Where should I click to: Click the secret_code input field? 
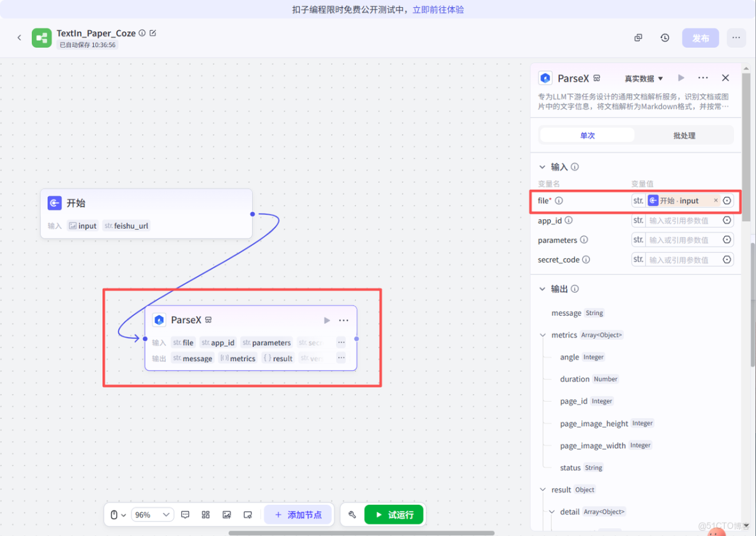coord(680,259)
